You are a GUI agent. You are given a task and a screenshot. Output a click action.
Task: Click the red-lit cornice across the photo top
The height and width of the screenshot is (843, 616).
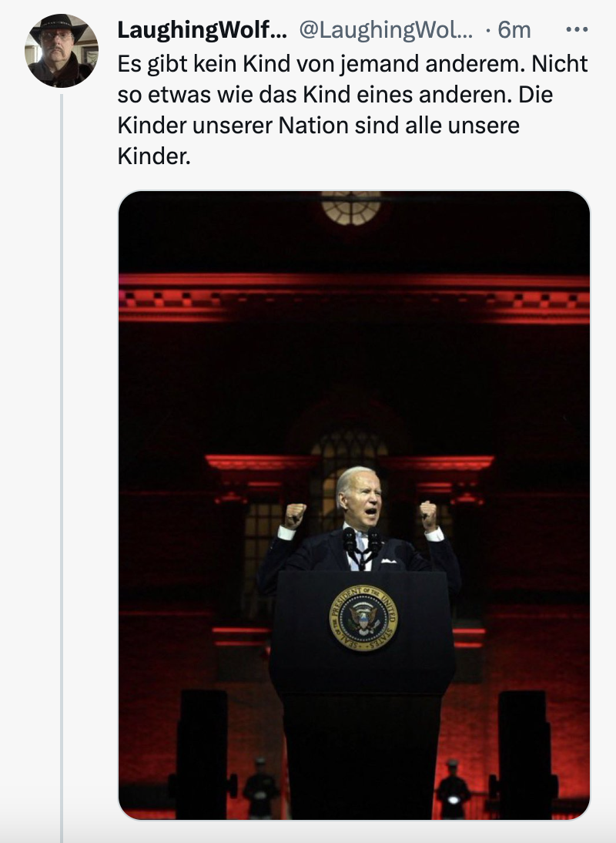click(354, 298)
